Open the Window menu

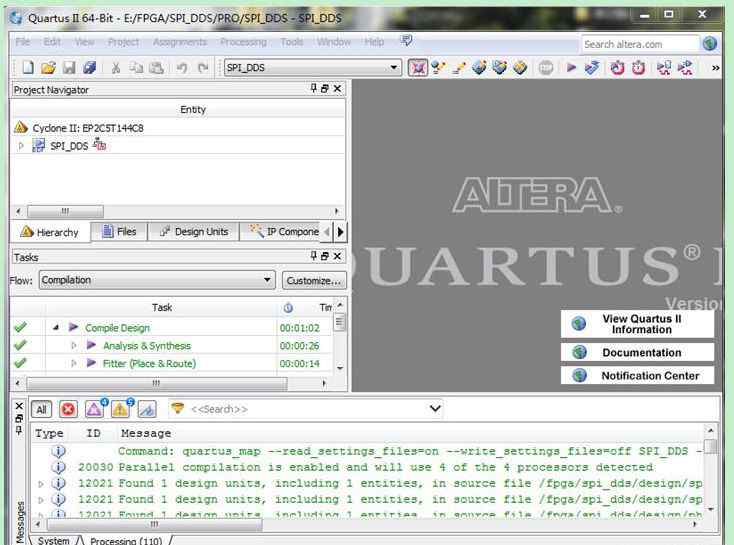coord(334,42)
